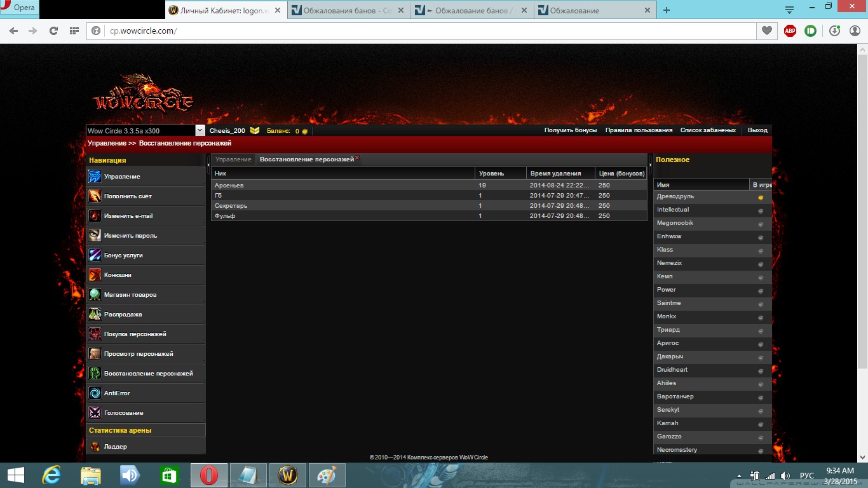Click the Получить бонусы link

pyautogui.click(x=570, y=130)
